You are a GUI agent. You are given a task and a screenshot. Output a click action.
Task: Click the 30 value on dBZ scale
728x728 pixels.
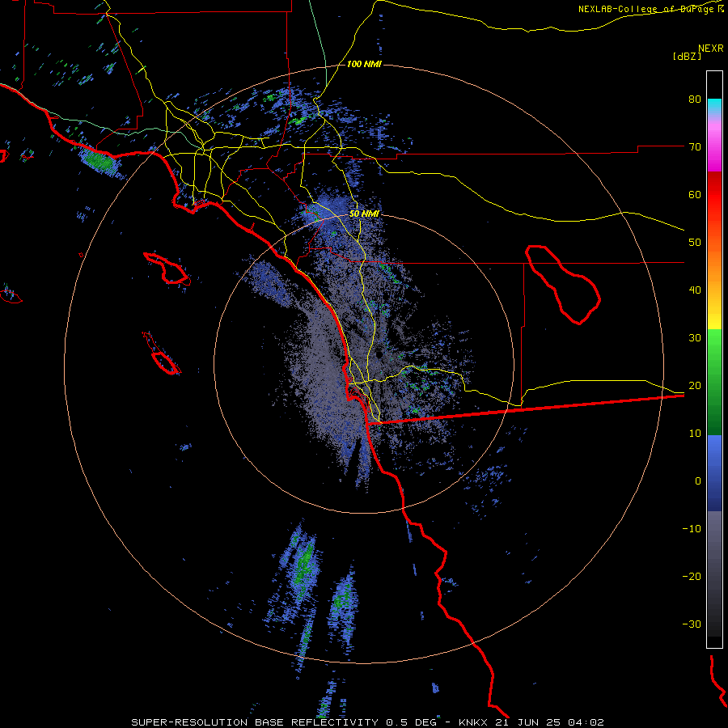(695, 337)
